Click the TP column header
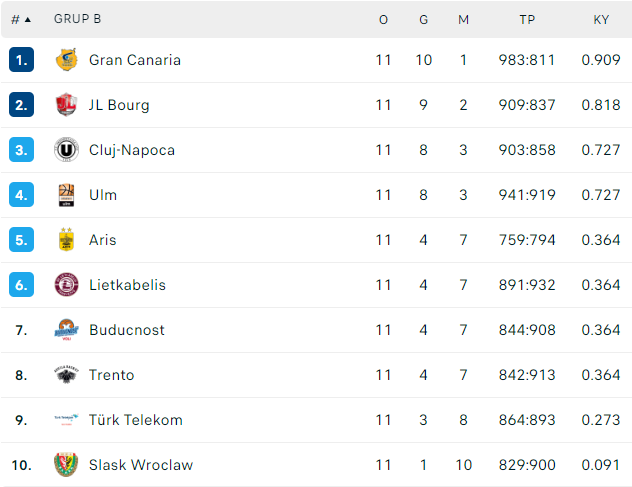632x487 pixels. 527,19
